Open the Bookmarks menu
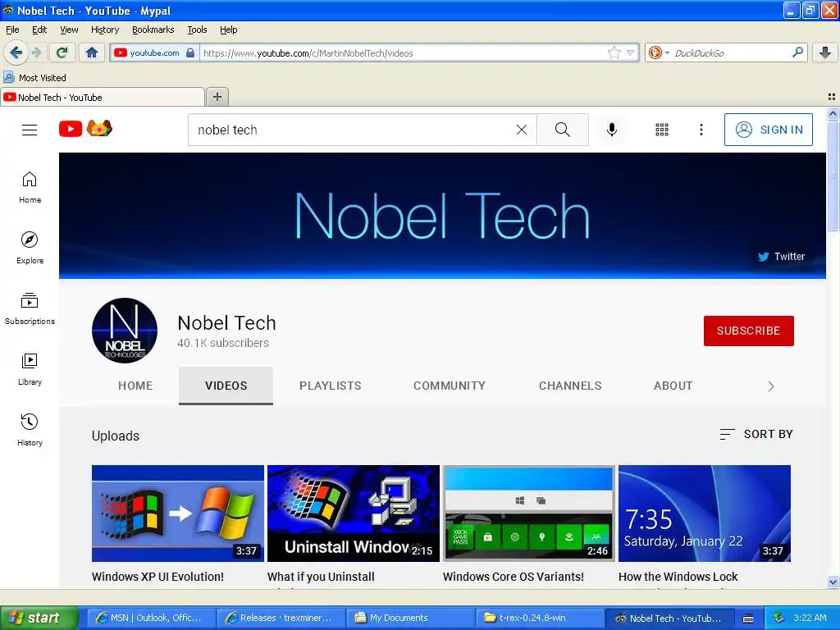The width and height of the screenshot is (840, 630). [x=153, y=30]
